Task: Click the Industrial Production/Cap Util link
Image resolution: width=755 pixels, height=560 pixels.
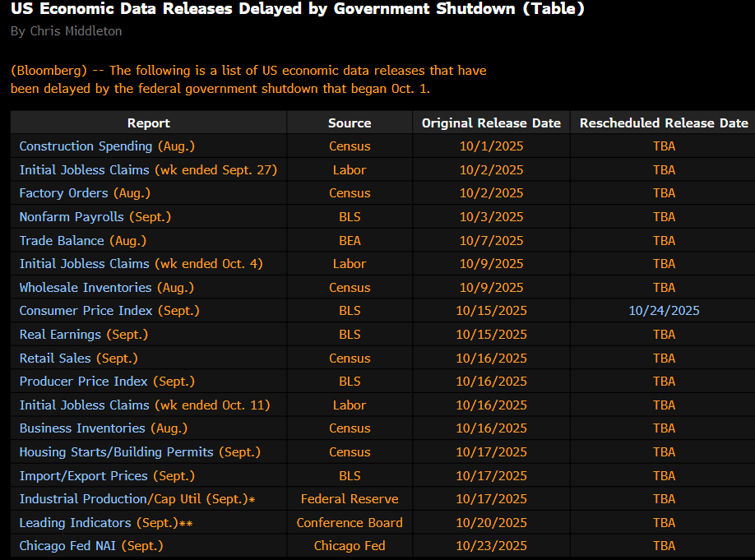Action: (x=110, y=499)
